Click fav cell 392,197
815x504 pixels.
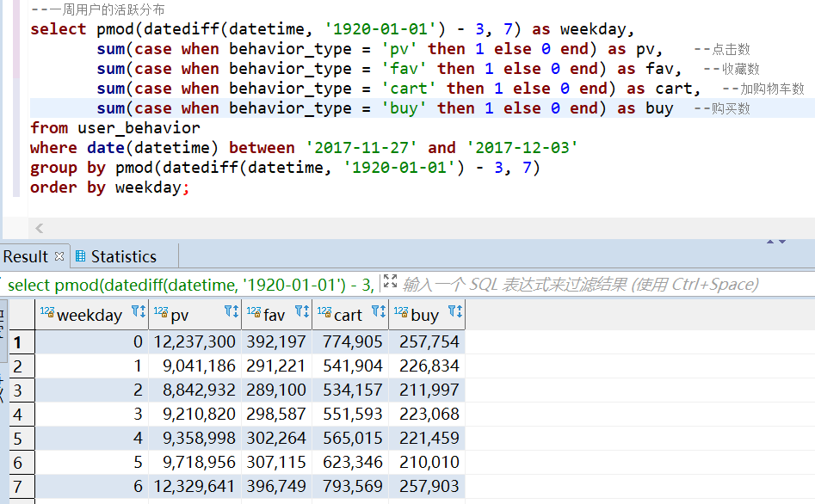point(276,342)
